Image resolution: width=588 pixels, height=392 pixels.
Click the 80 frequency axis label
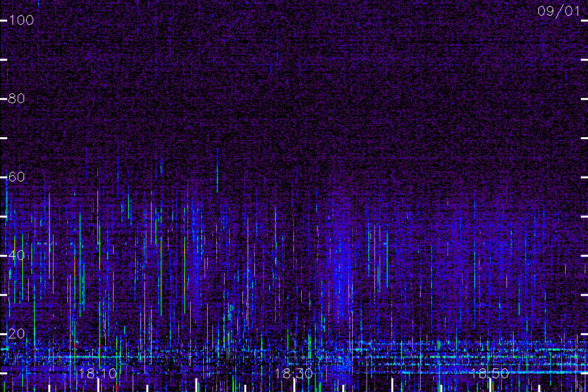coord(16,98)
